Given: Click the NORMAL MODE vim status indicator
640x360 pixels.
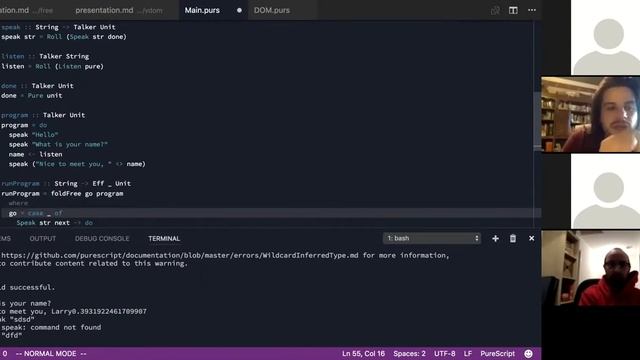Looking at the screenshot, I should pos(51,353).
